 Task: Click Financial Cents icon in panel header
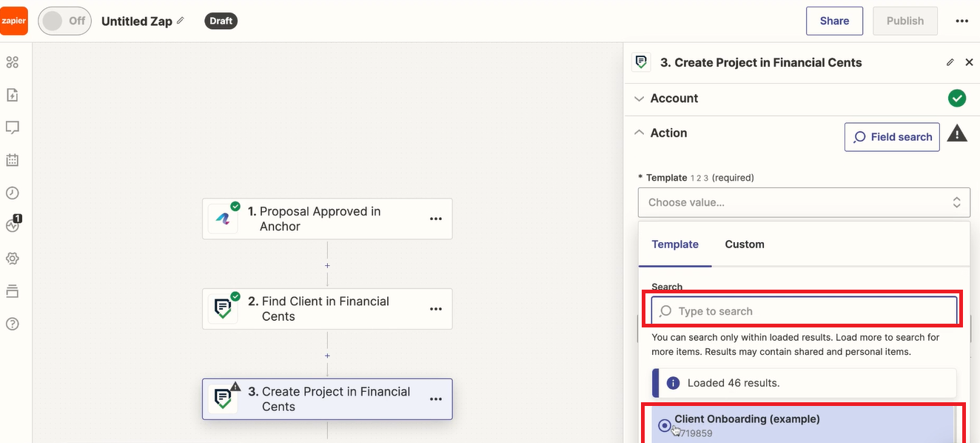(x=641, y=62)
